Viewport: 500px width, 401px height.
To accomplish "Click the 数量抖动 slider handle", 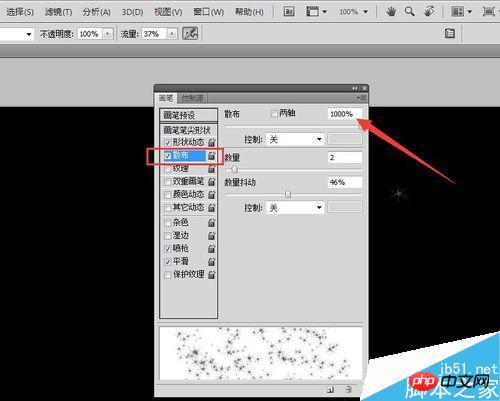I will point(288,194).
